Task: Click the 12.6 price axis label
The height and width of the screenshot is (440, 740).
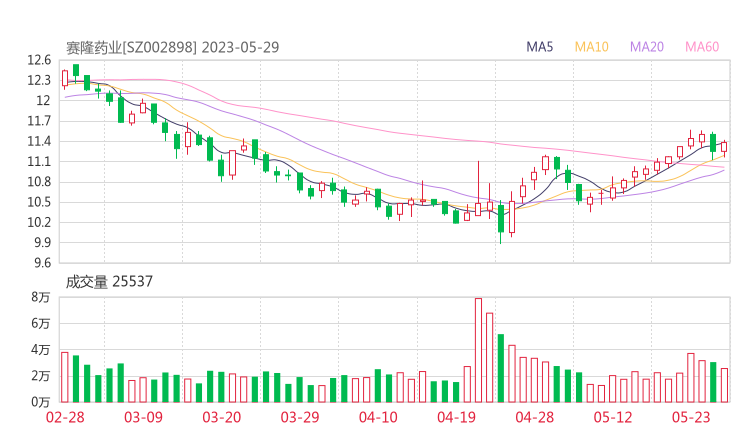Action: (39, 60)
